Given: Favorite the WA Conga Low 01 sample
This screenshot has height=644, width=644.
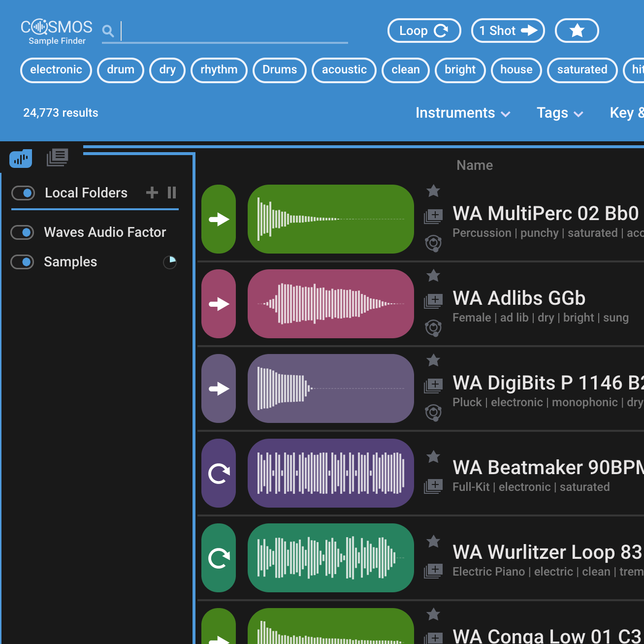Looking at the screenshot, I should 433,614.
